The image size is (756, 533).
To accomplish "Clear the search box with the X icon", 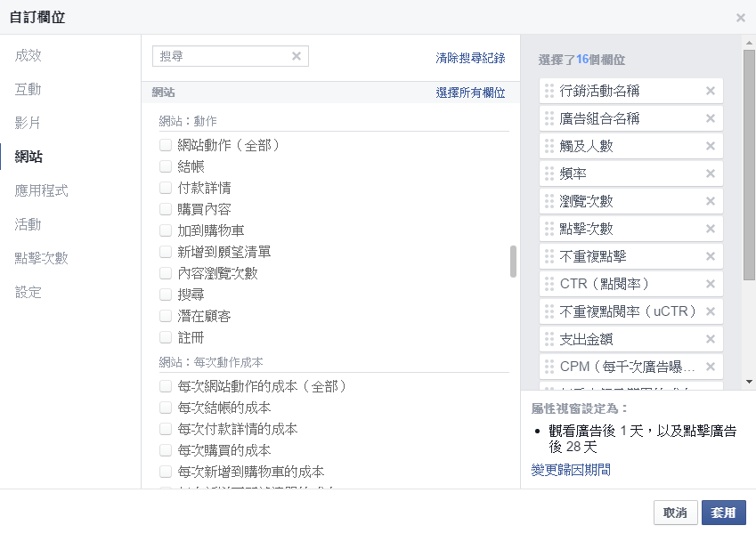I will pos(297,57).
